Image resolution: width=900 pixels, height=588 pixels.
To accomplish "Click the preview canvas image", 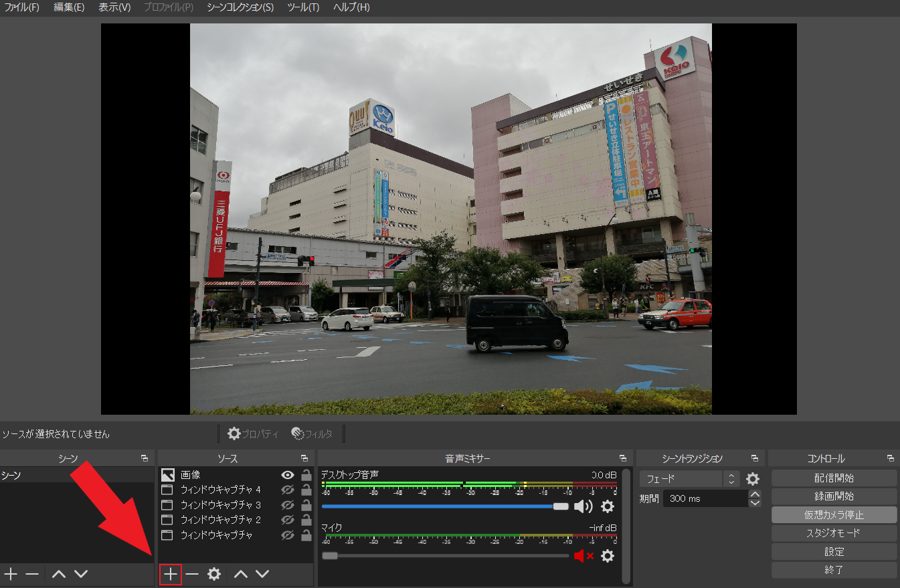I will tap(450, 219).
